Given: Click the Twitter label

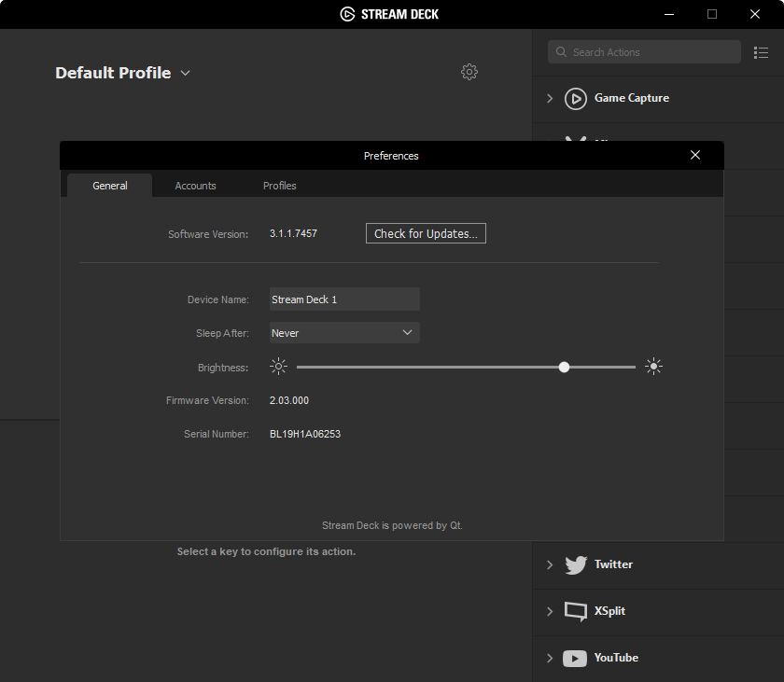Looking at the screenshot, I should pyautogui.click(x=613, y=564).
